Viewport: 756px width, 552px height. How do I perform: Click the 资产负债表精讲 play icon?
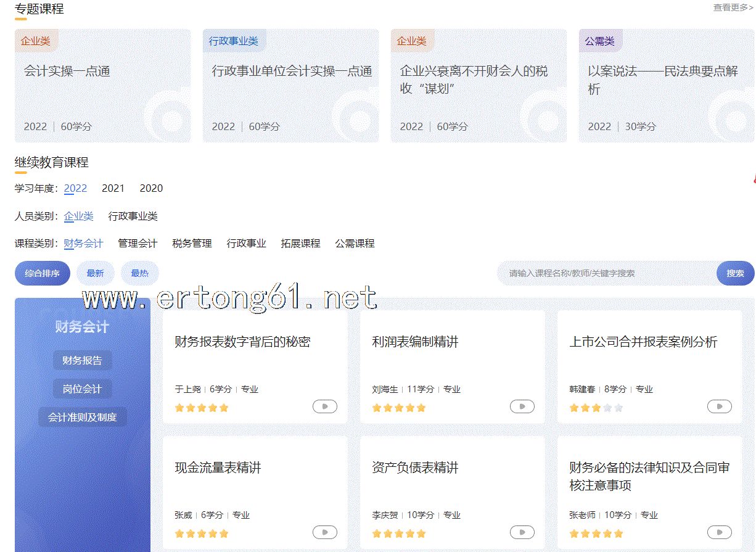522,532
